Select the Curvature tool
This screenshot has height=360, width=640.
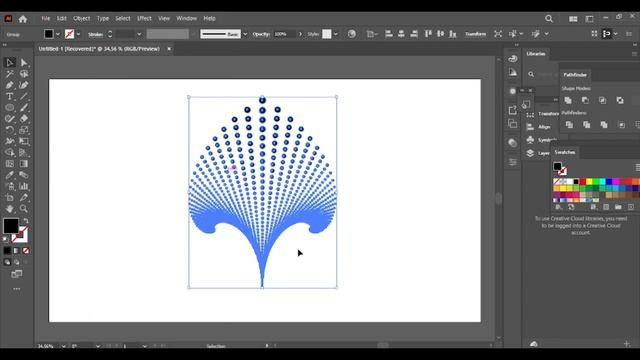click(x=24, y=85)
